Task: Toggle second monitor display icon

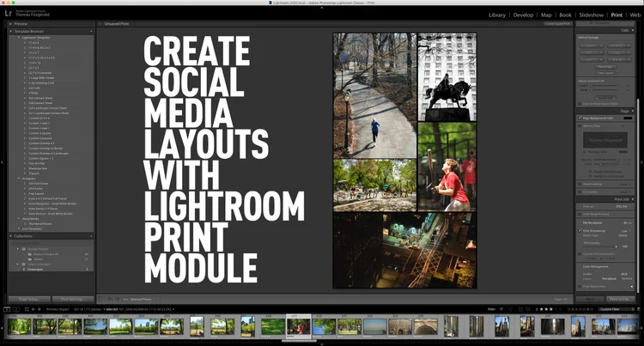Action: (x=16, y=309)
